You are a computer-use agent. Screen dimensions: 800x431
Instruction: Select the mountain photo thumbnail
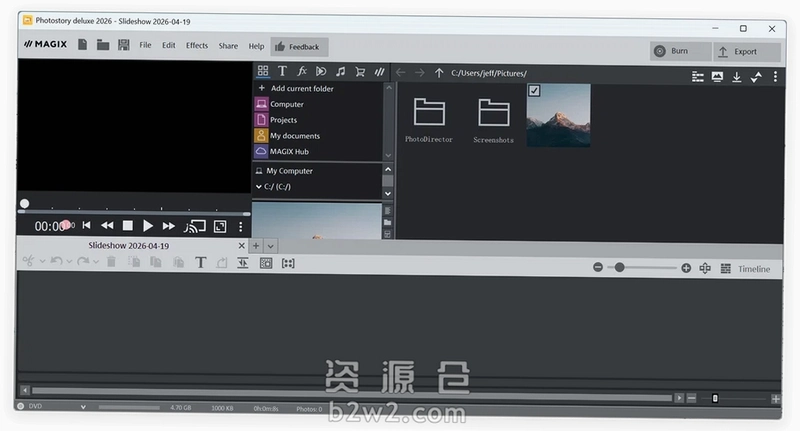tap(559, 116)
